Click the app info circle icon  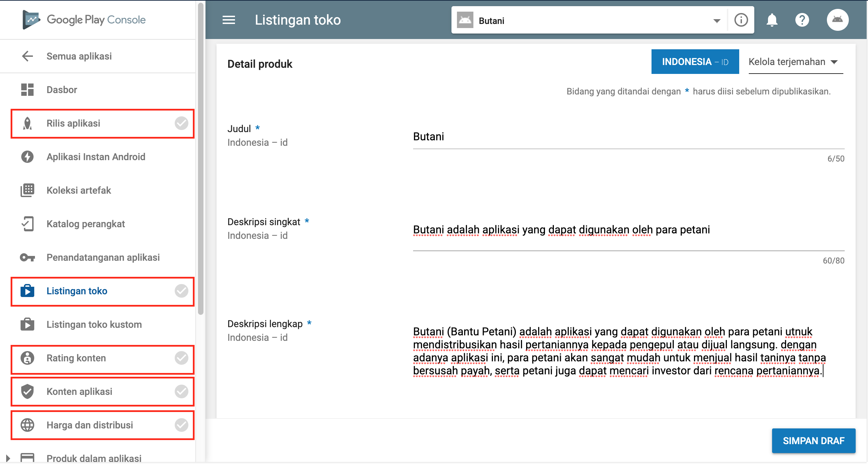(741, 20)
